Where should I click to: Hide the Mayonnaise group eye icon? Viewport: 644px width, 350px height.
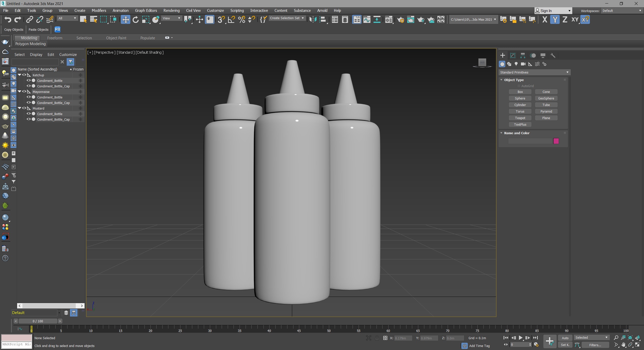click(x=24, y=92)
